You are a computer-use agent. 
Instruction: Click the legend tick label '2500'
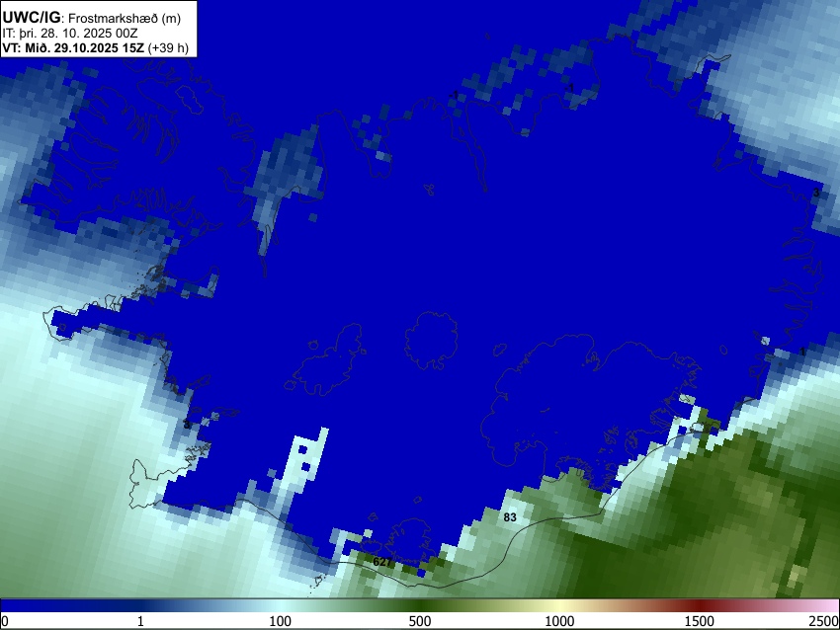(824, 621)
